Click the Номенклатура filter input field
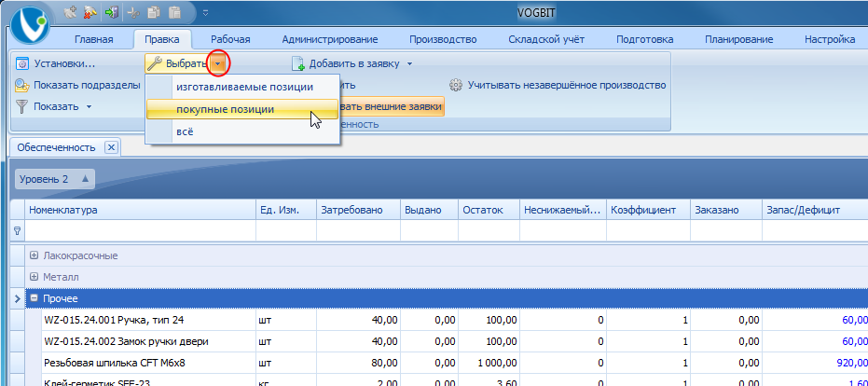This screenshot has height=386, width=868. click(141, 231)
